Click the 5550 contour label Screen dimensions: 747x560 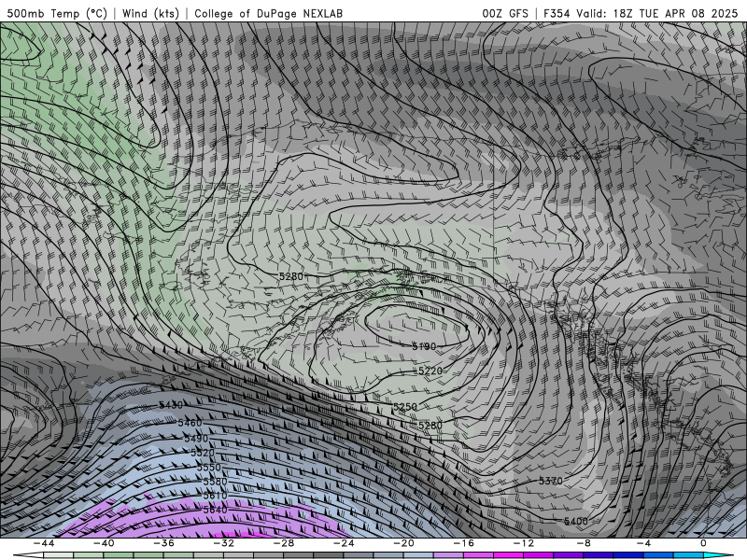(x=208, y=468)
